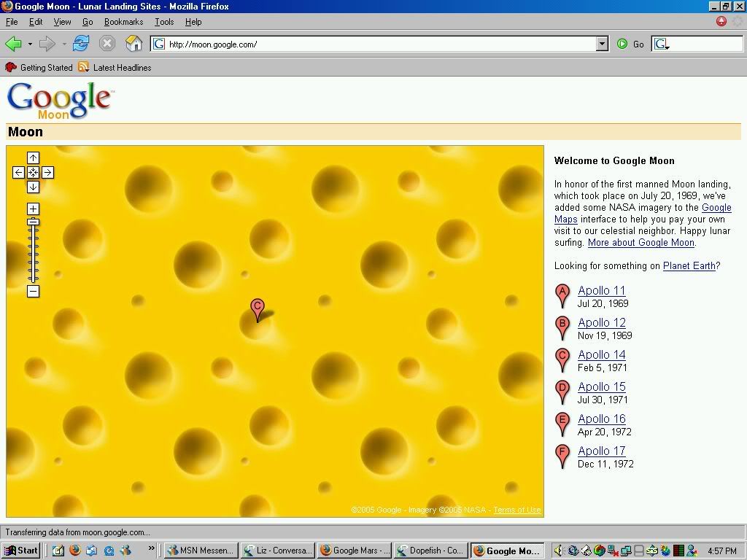
Task: Pan the map right with arrow
Action: [47, 172]
